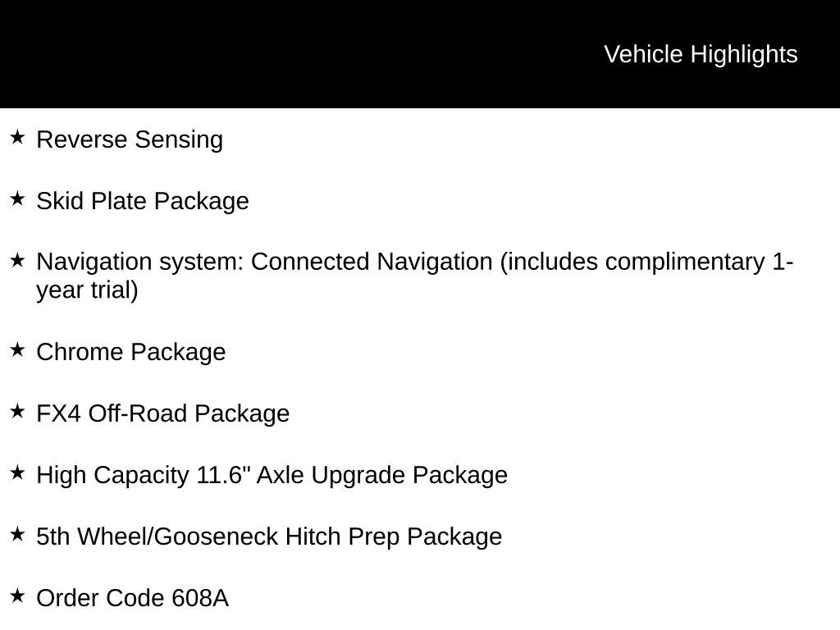This screenshot has height=630, width=840.
Task: Click the star beside FX4 Off-Road Package
Action: pyautogui.click(x=17, y=412)
